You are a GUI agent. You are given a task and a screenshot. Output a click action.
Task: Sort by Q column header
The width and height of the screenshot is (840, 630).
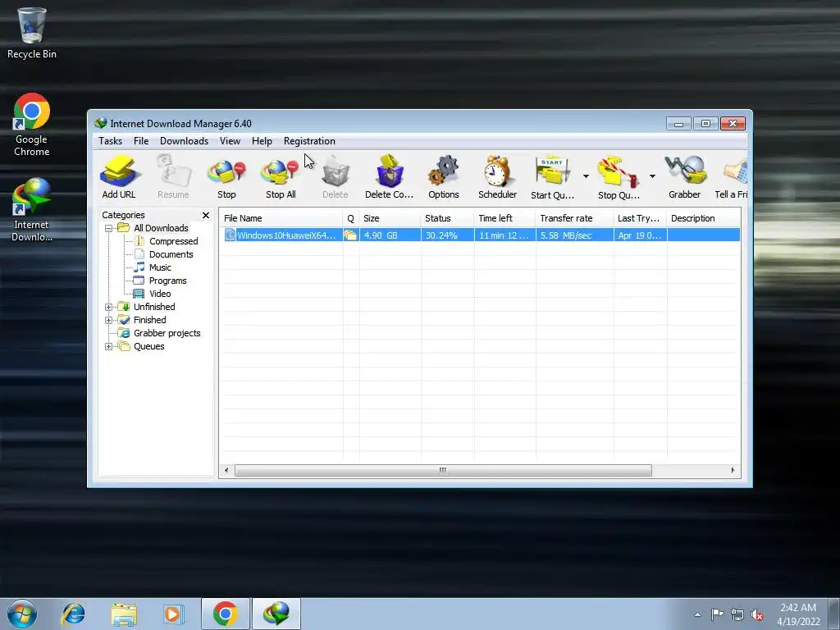[x=351, y=218]
